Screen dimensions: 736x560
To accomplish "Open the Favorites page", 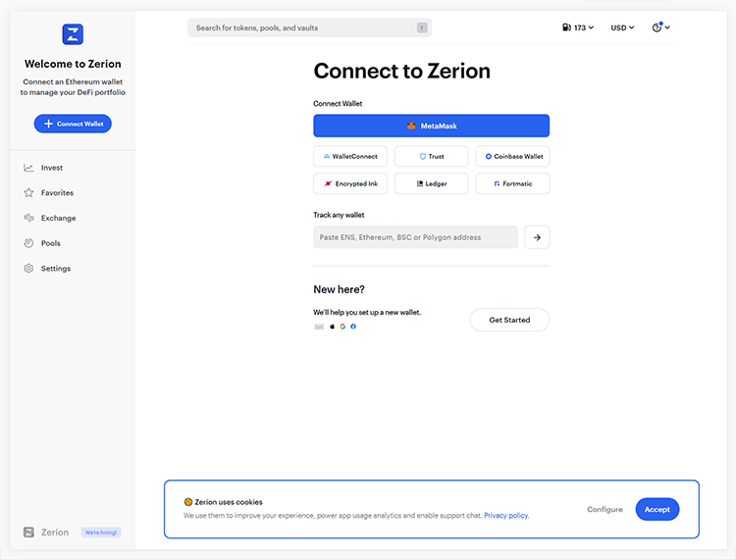I will click(x=56, y=193).
